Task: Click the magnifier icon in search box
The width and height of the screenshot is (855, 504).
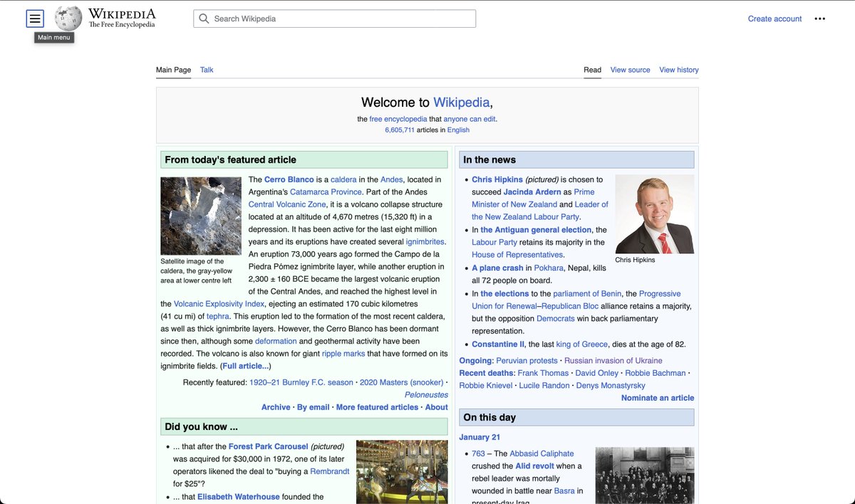Action: click(x=204, y=19)
